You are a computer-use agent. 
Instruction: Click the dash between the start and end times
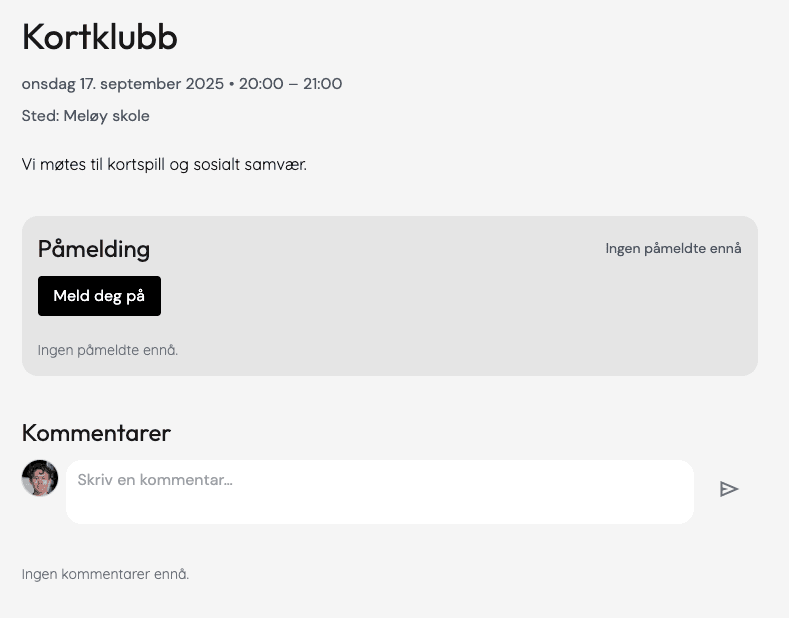click(293, 84)
